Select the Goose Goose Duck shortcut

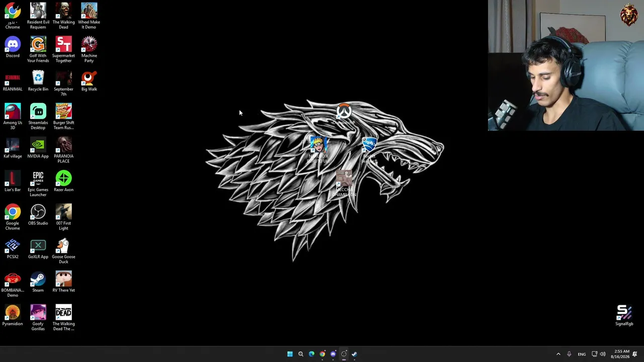click(63, 251)
